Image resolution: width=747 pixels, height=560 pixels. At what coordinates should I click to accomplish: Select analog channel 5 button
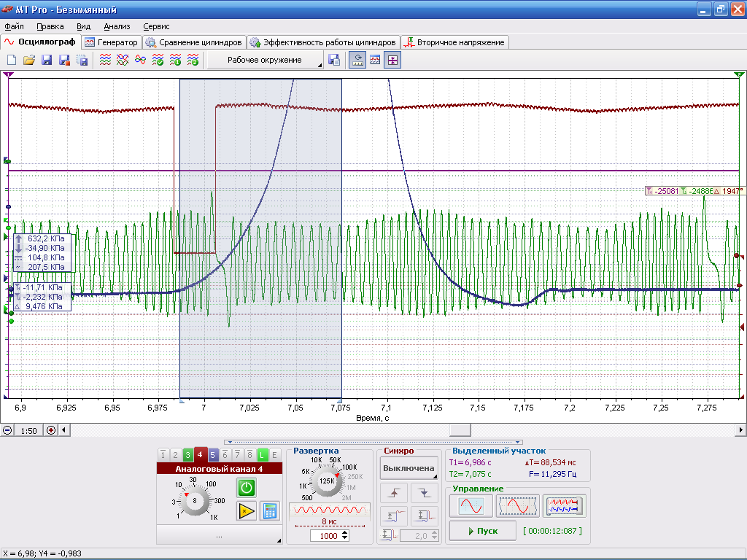point(212,455)
